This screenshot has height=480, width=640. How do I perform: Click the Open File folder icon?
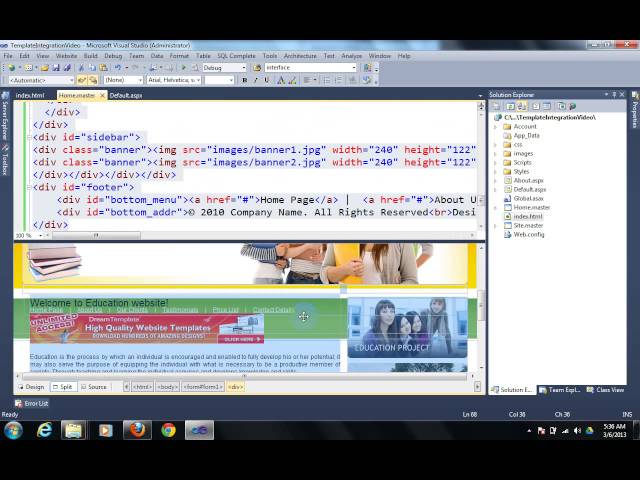point(44,68)
